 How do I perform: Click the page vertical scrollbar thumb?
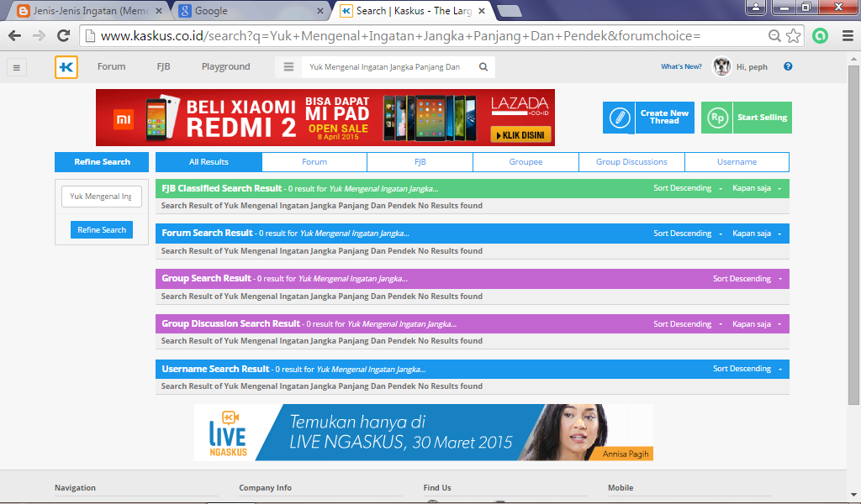point(853,236)
